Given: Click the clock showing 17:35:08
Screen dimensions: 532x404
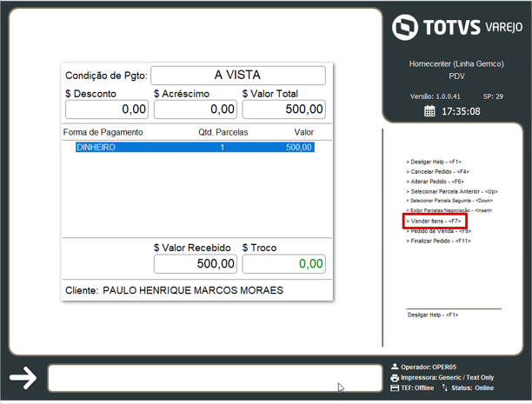Looking at the screenshot, I should (x=461, y=111).
